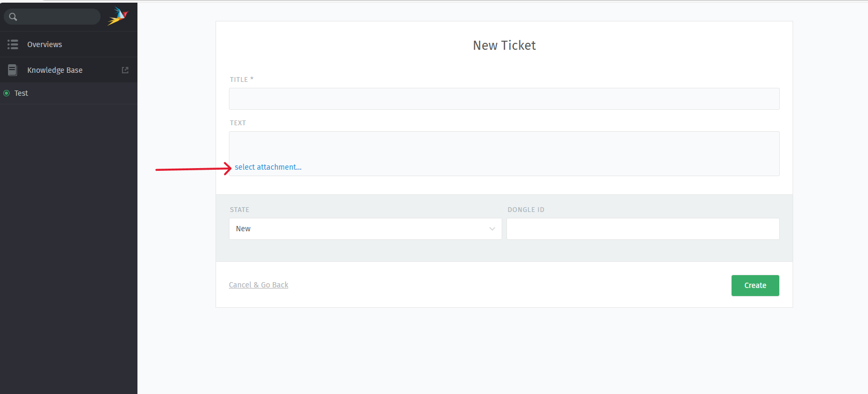This screenshot has height=394, width=868.
Task: Focus the sidebar search field
Action: pos(59,17)
